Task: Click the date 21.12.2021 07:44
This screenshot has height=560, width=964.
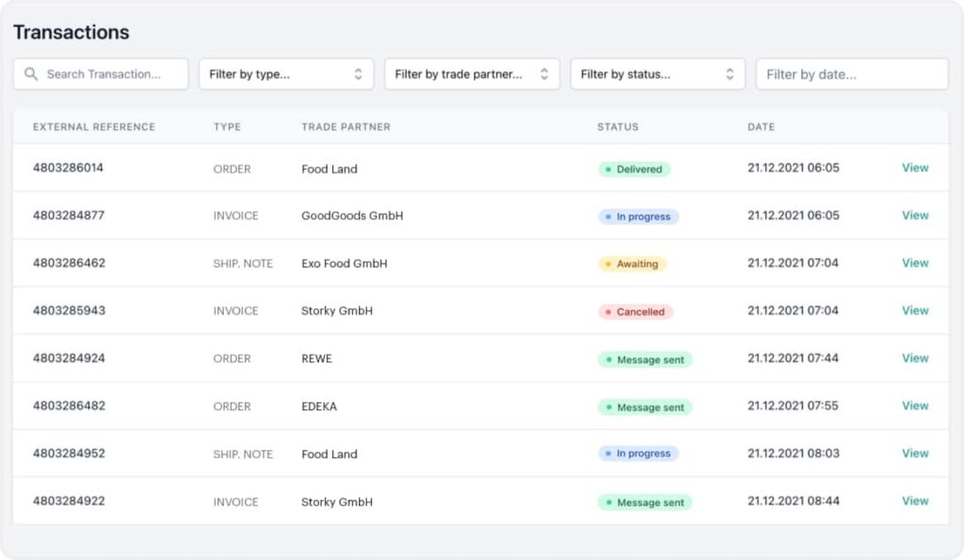Action: point(793,359)
